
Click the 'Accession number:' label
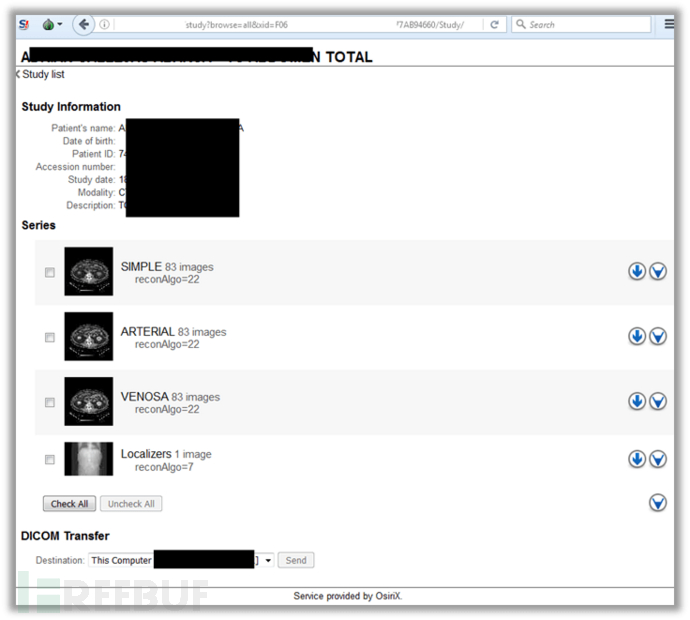click(x=76, y=167)
